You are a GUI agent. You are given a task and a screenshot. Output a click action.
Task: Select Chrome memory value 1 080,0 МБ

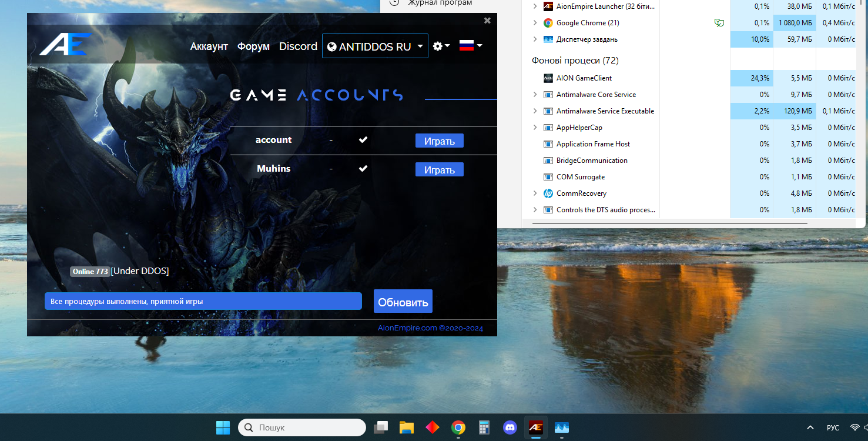click(795, 23)
